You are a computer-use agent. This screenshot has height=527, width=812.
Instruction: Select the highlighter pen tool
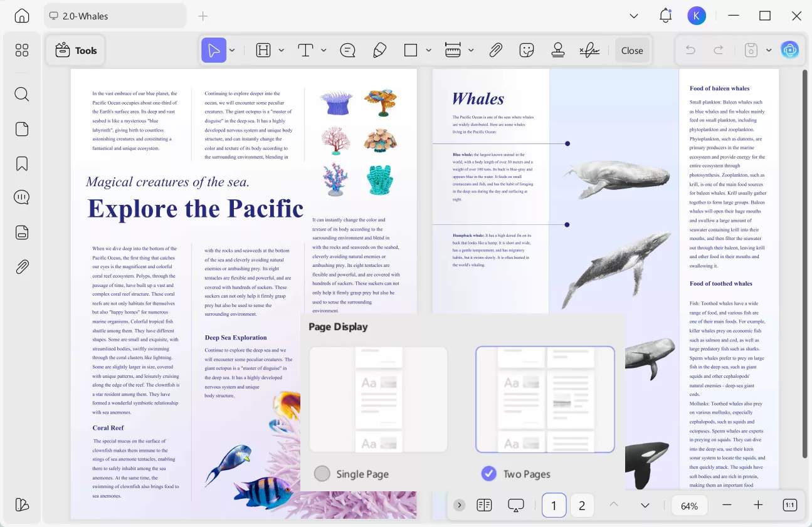point(379,51)
